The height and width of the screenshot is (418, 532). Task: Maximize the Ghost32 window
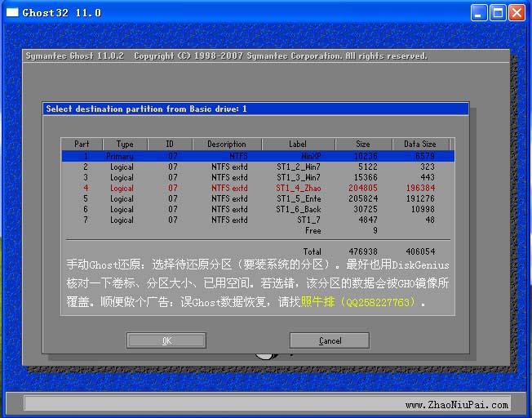[498, 13]
